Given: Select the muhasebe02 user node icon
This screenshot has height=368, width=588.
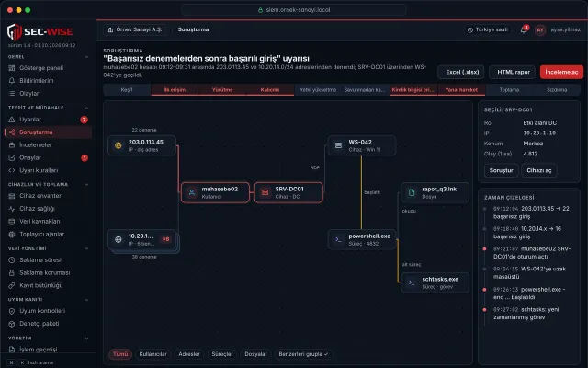Looking at the screenshot, I should click(x=192, y=192).
